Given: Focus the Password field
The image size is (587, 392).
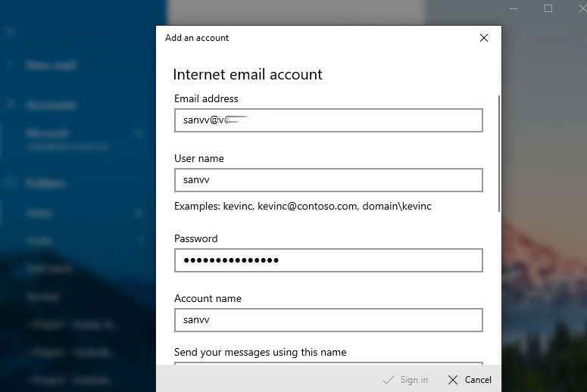Looking at the screenshot, I should [328, 260].
